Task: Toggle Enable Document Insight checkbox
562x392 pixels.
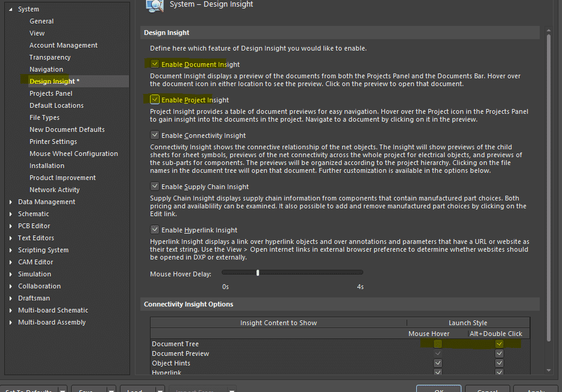Action: [x=155, y=64]
